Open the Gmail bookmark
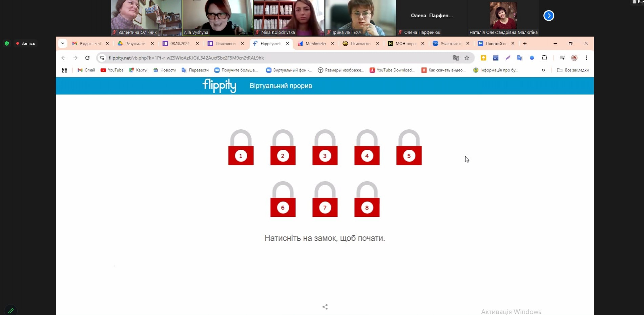This screenshot has height=315, width=644. pyautogui.click(x=86, y=70)
